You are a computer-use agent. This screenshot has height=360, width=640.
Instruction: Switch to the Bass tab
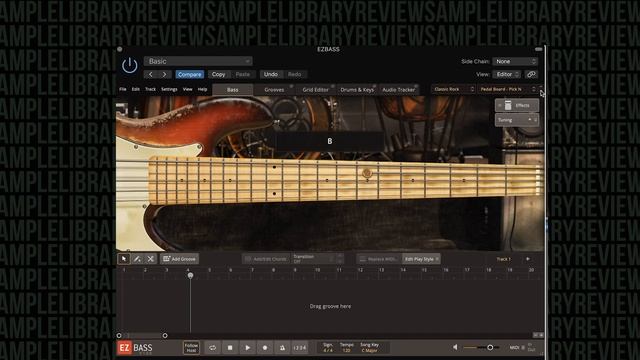[233, 89]
